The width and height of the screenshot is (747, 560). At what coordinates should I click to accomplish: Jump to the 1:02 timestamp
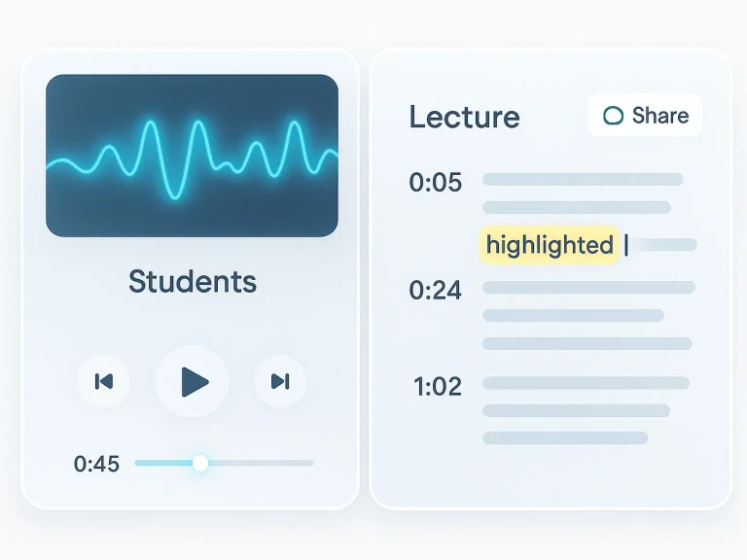(436, 386)
